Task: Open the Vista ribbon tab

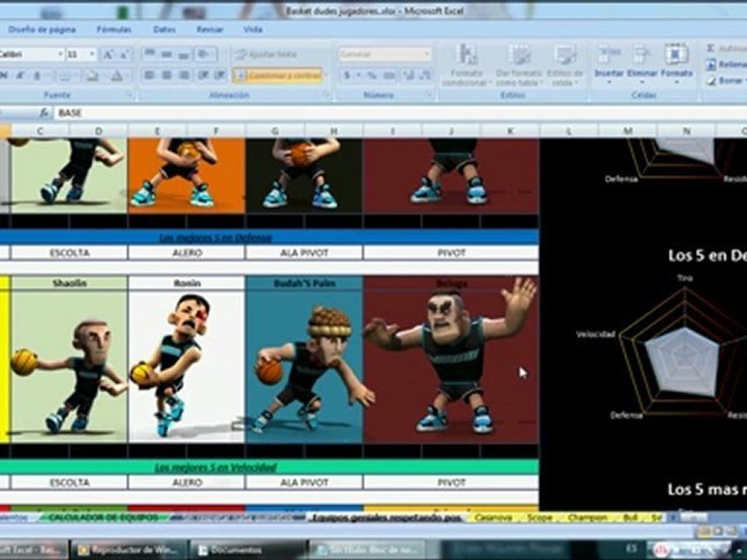Action: point(253,30)
